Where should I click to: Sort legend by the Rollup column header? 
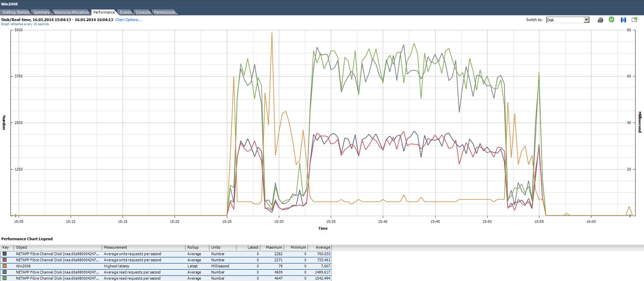point(197,247)
